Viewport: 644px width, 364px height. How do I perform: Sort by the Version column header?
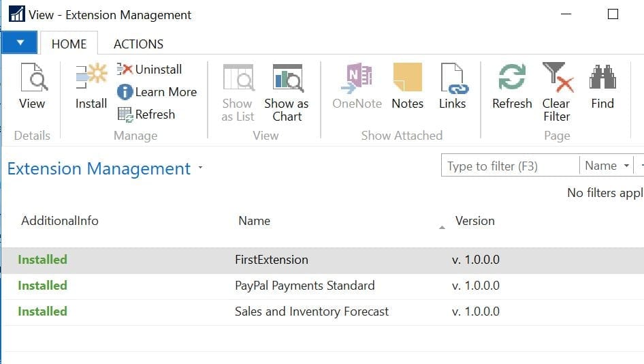coord(474,221)
